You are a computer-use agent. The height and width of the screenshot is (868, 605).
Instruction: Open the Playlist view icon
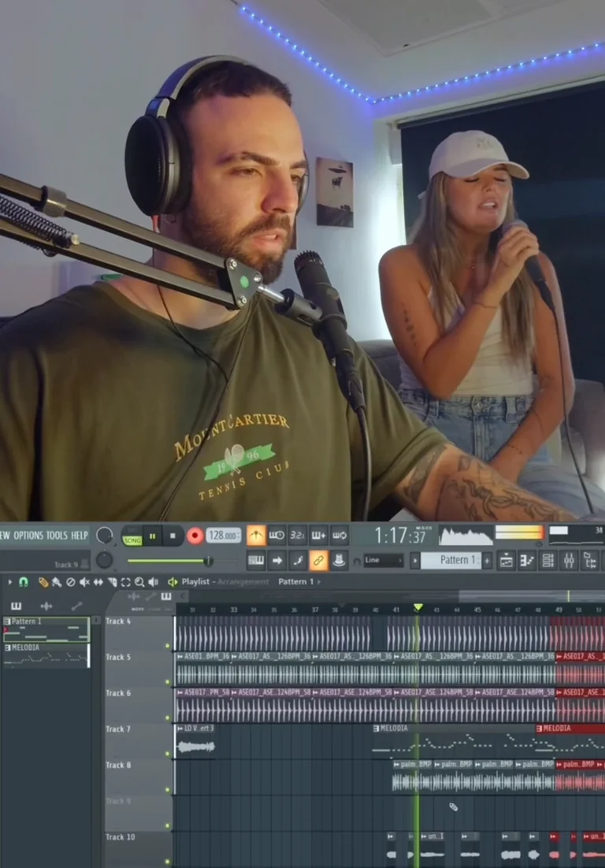pyautogui.click(x=506, y=561)
